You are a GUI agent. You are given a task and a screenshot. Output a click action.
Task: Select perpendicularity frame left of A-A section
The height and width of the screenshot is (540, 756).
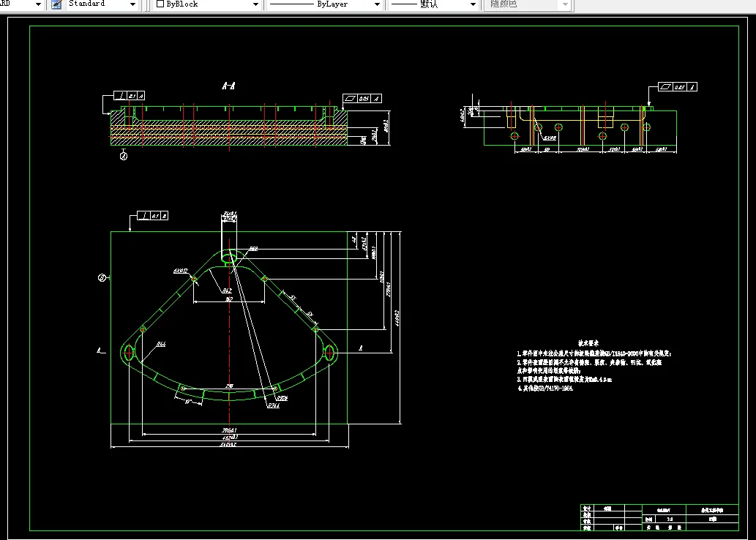pos(129,95)
